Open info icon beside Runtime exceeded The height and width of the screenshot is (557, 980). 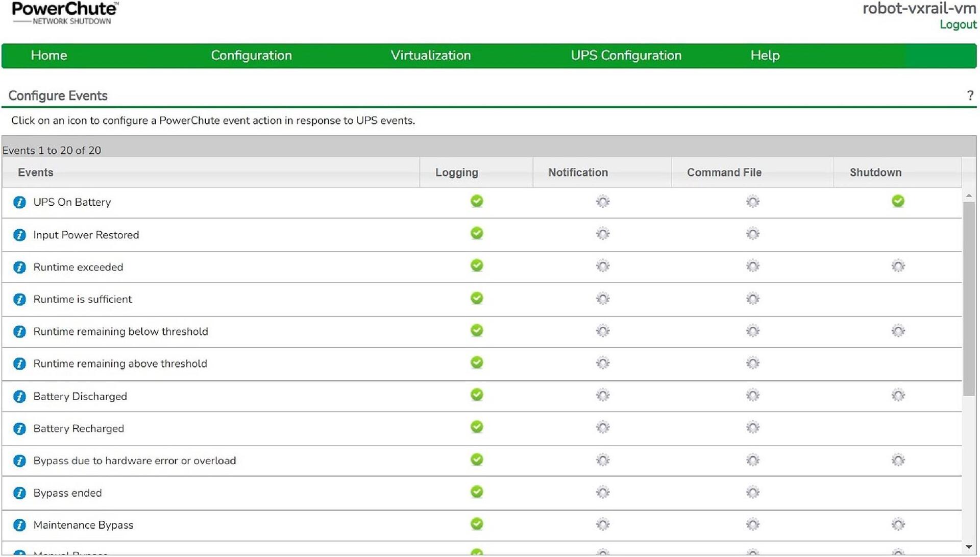coord(19,267)
